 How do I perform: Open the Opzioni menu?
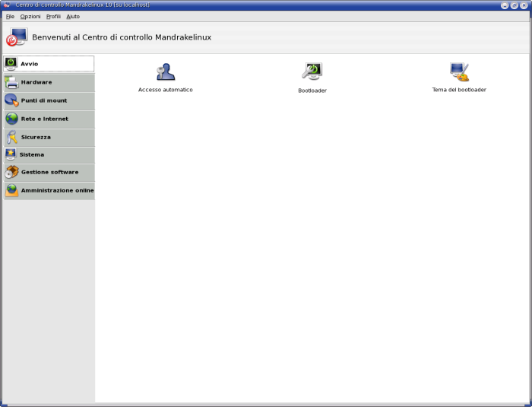tap(30, 16)
